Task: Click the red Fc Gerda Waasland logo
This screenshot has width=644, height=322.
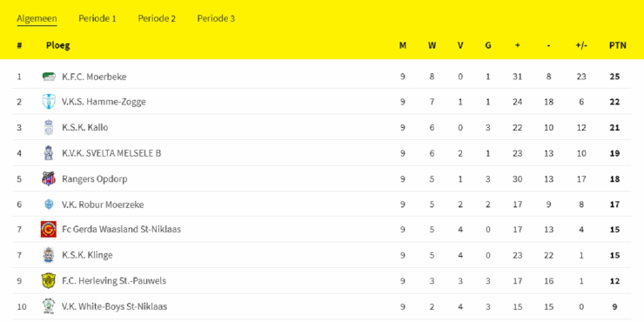Action: tap(49, 229)
